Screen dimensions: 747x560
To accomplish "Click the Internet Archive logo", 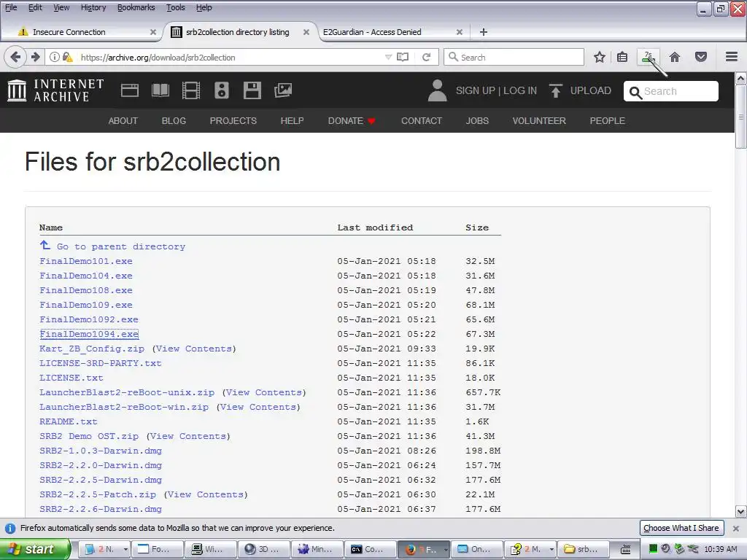I will click(55, 90).
